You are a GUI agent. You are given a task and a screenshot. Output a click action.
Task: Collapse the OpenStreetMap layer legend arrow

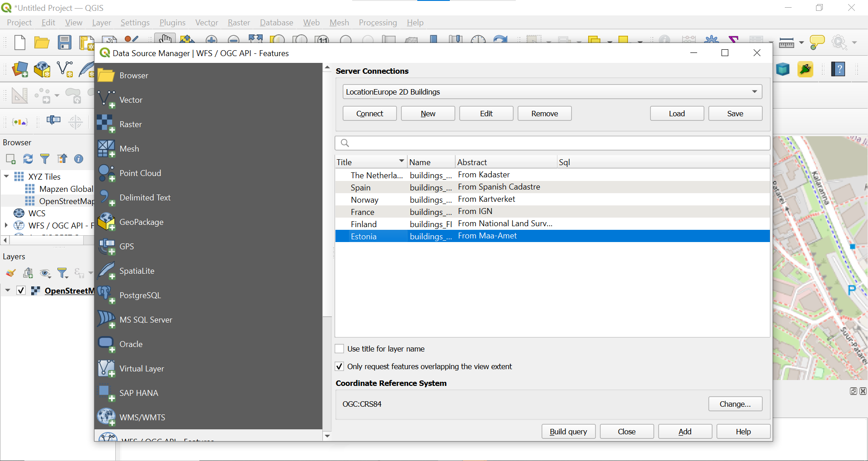coord(8,290)
